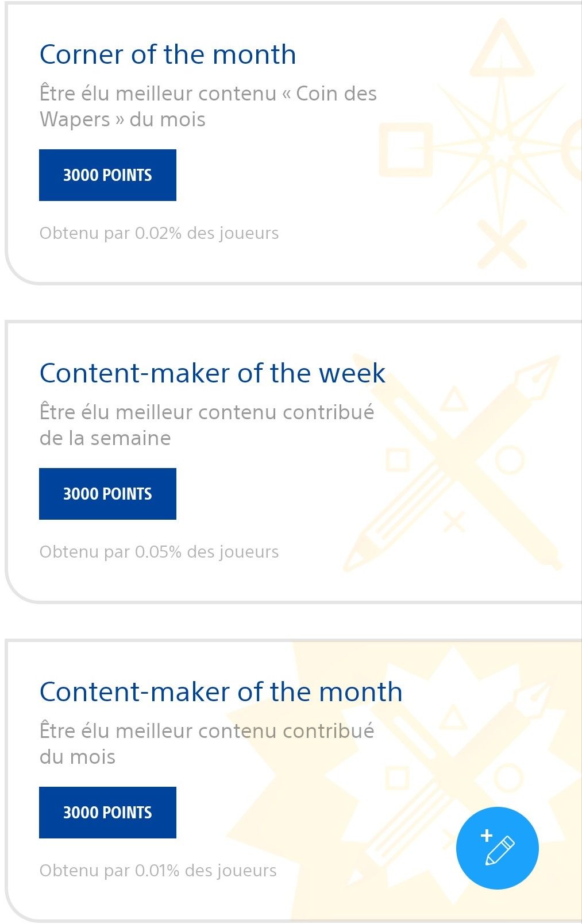
Task: Click 'Obtenu par 0.02% des joueurs' stat
Action: 159,233
